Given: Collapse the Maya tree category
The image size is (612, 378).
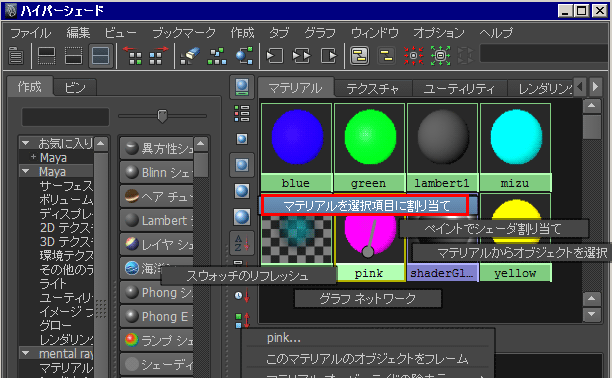Looking at the screenshot, I should click(26, 171).
